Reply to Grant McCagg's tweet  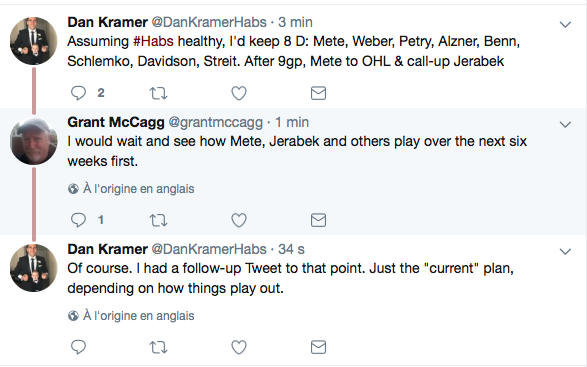[79, 220]
